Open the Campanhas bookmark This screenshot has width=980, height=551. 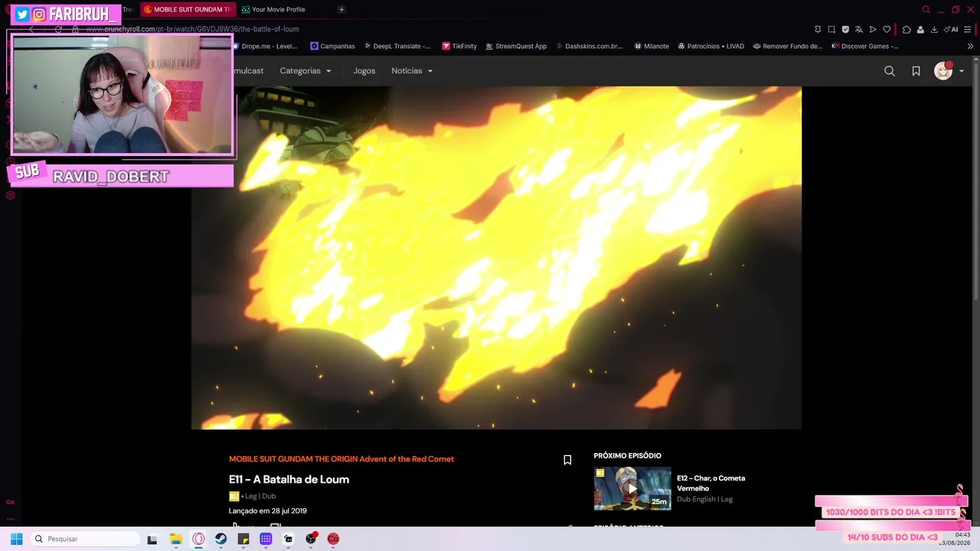pos(332,46)
